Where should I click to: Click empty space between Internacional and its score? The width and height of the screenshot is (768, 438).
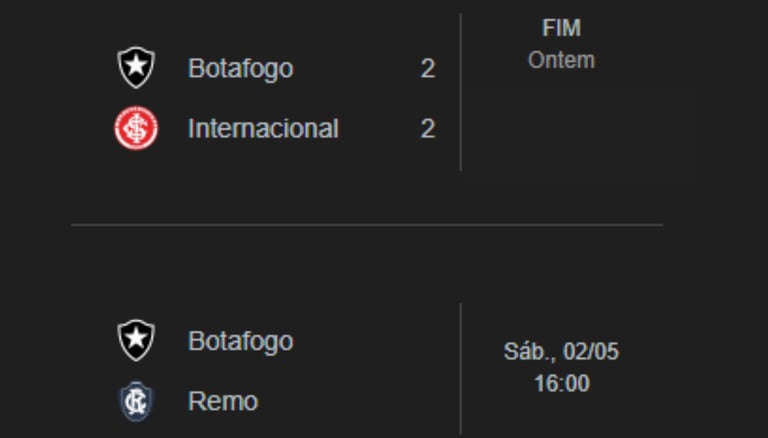(380, 129)
